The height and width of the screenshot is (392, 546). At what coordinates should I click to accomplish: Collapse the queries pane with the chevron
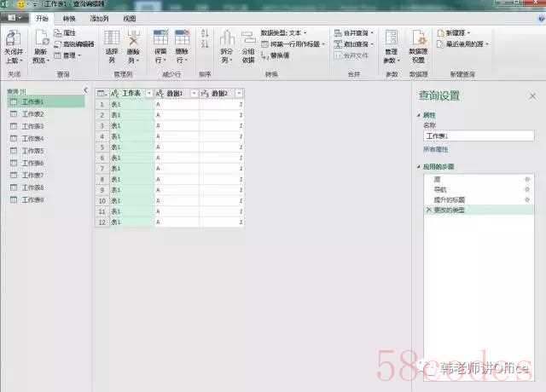point(85,89)
